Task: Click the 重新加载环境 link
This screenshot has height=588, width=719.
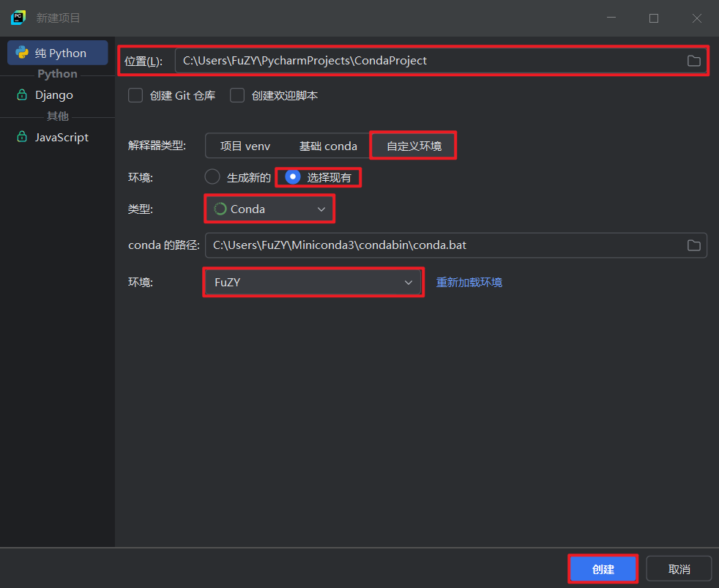Action: pyautogui.click(x=469, y=282)
